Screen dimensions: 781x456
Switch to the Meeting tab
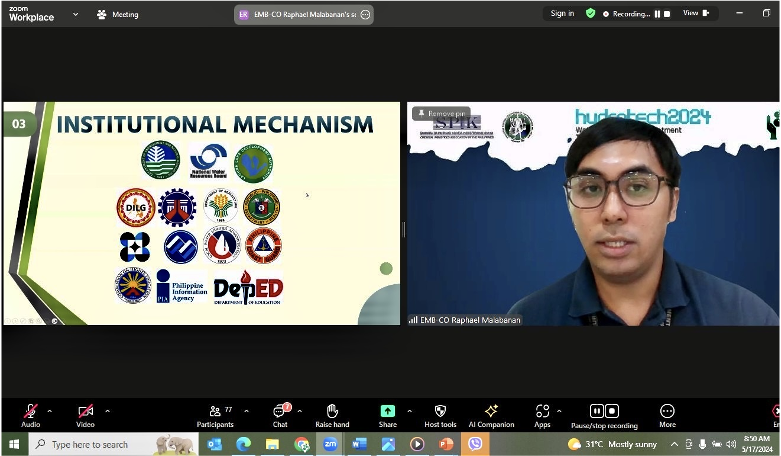(118, 14)
